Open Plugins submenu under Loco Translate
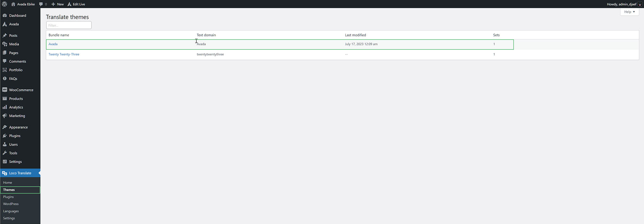This screenshot has width=644, height=224. click(x=8, y=197)
